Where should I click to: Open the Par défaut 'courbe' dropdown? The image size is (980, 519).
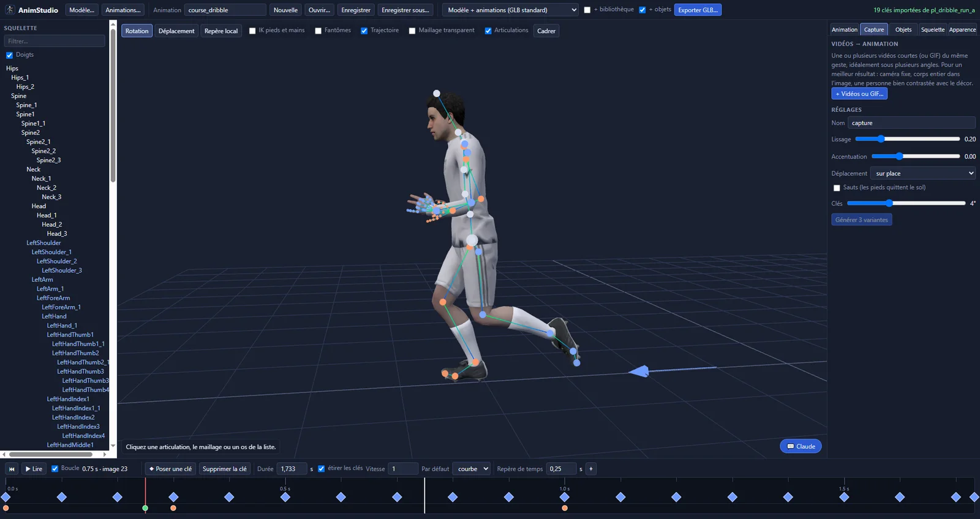(472, 469)
